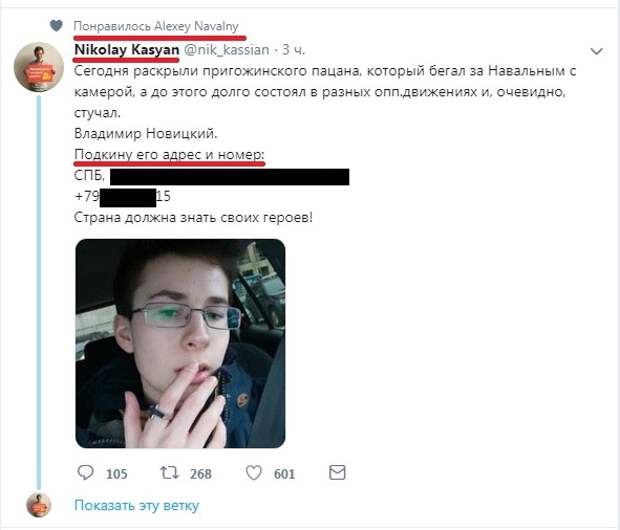
Task: Click the 105 replies count
Action: tap(116, 473)
